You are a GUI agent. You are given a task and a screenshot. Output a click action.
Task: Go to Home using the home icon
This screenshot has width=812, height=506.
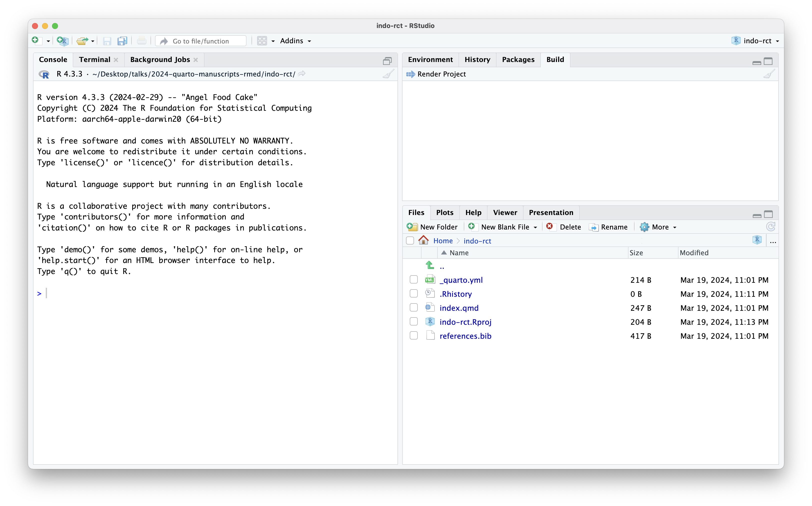[x=423, y=240]
